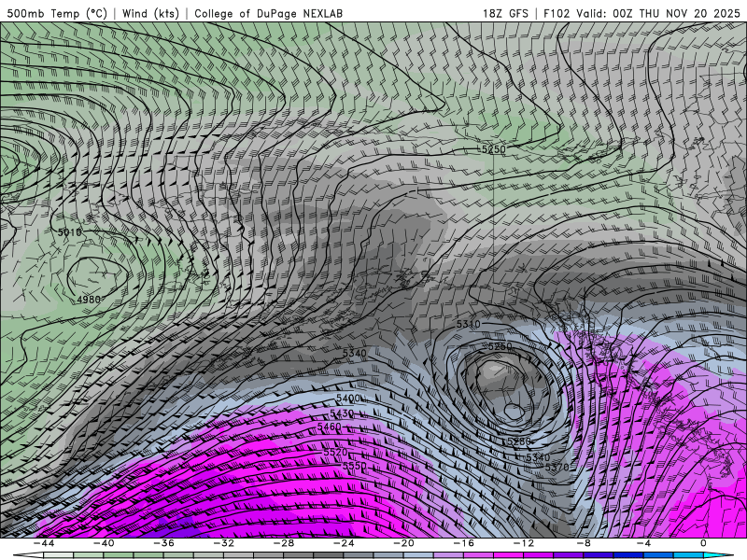
Task: Click the 5310 contour label
Action: [469, 324]
